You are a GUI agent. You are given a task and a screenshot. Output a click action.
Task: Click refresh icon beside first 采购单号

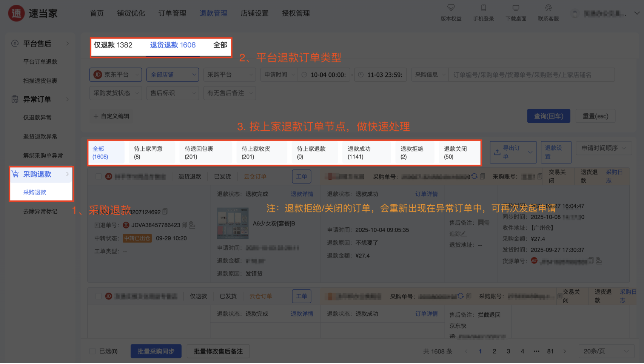[474, 176]
